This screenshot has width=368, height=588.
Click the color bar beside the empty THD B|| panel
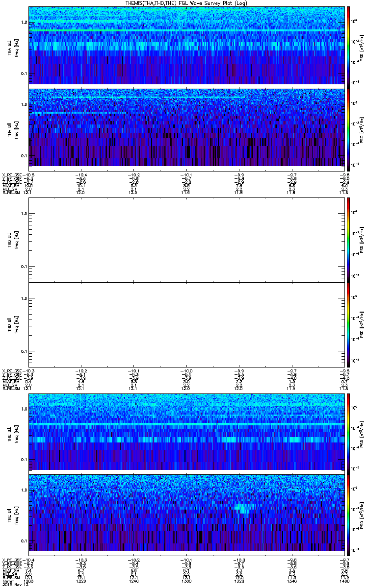(348, 324)
